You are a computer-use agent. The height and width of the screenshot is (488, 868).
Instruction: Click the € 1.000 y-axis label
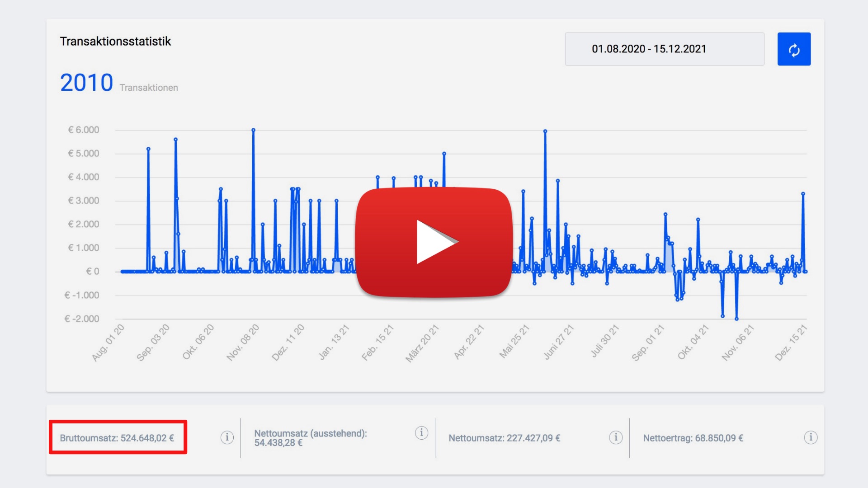[84, 248]
